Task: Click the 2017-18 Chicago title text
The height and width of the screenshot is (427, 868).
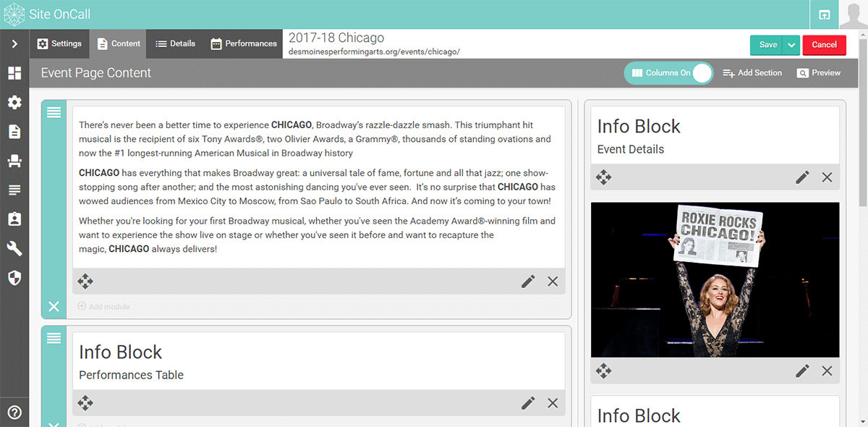Action: [x=336, y=38]
